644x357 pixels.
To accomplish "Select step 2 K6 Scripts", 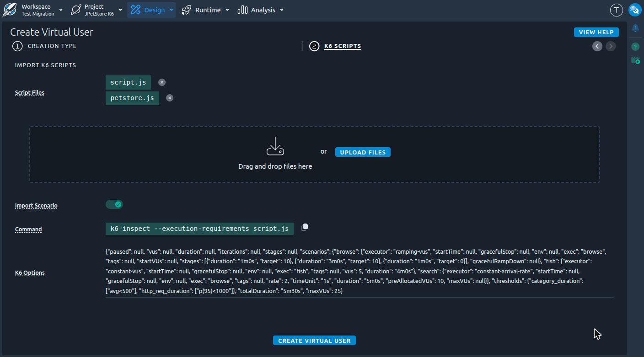I will coord(335,46).
